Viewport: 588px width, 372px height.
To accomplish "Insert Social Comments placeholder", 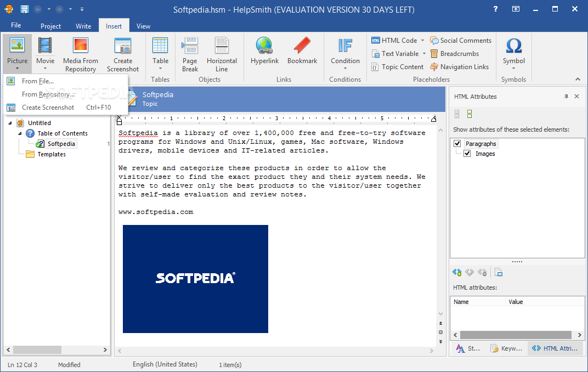I will click(461, 40).
